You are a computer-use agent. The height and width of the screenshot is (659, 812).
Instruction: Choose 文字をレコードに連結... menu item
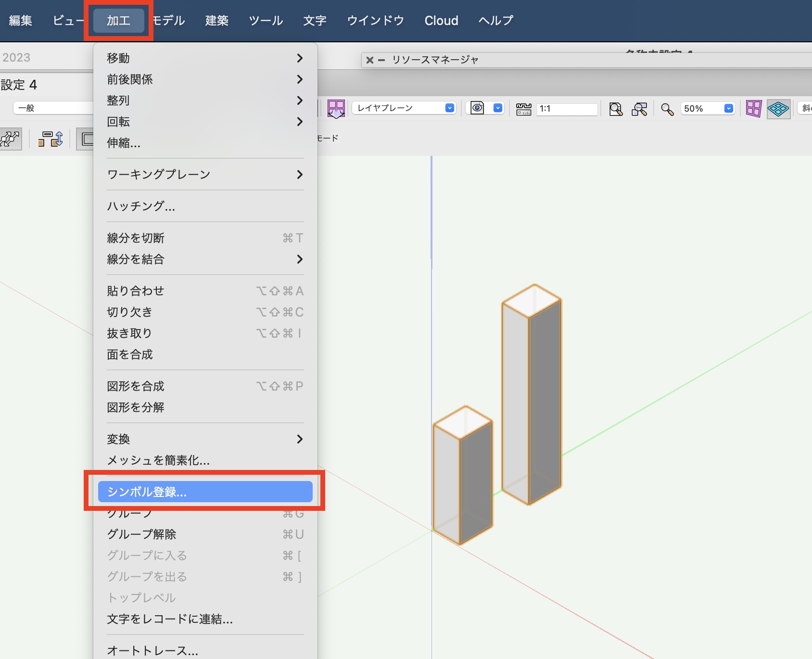point(205,619)
